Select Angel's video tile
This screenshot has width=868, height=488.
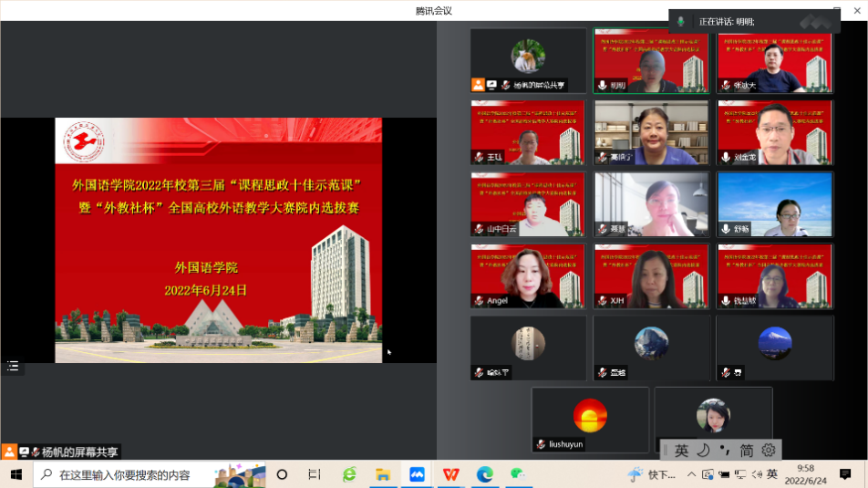[528, 275]
